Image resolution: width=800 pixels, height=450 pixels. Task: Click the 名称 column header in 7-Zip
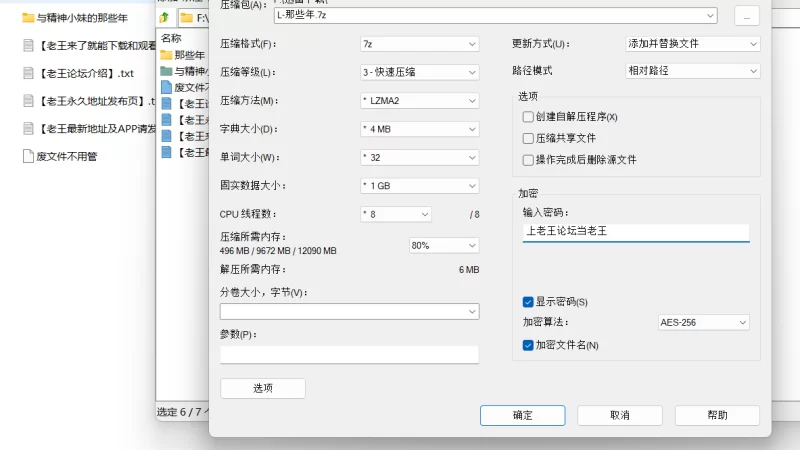171,38
